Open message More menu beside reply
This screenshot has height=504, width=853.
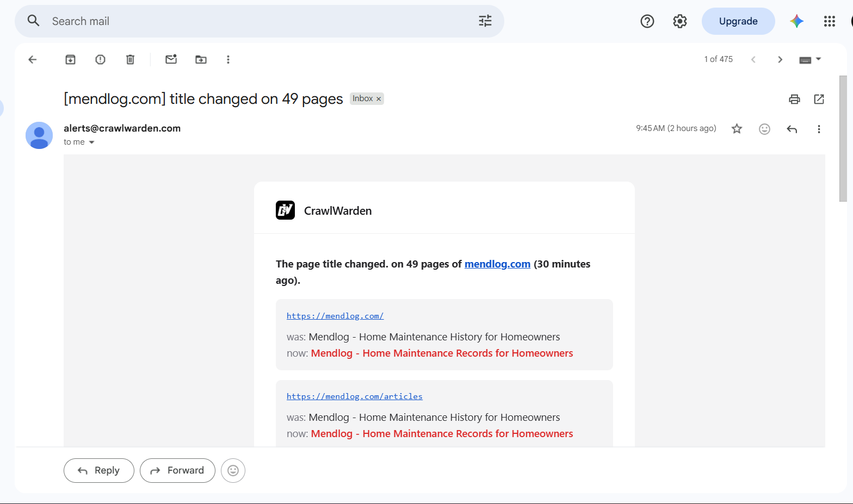pos(819,129)
